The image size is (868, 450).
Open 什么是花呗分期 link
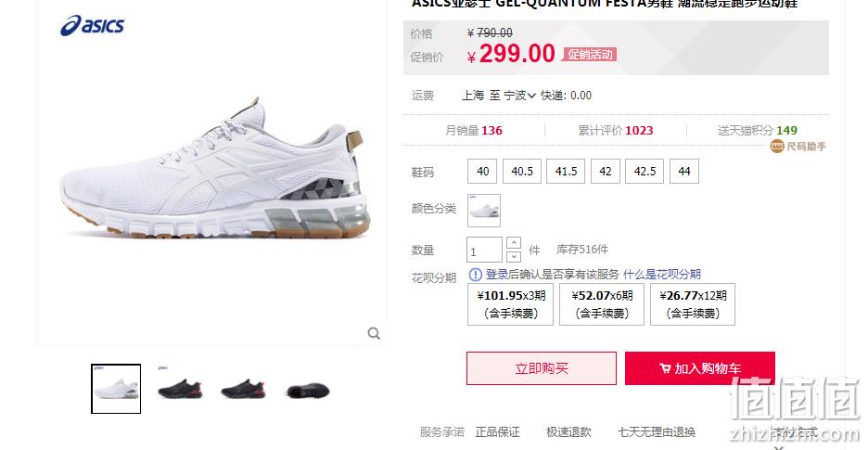tap(661, 275)
